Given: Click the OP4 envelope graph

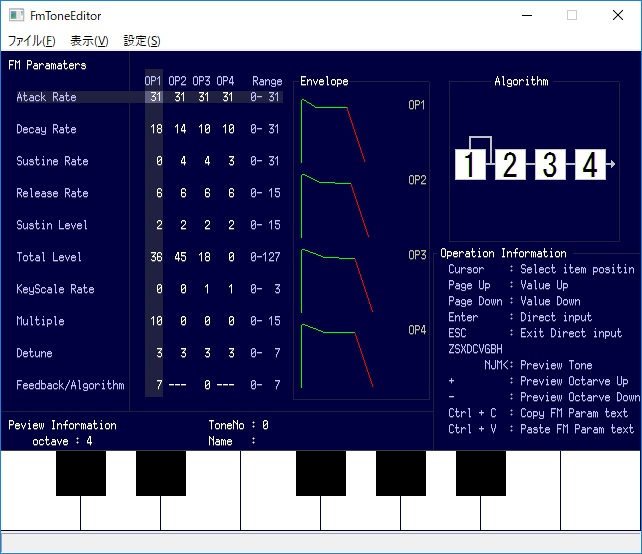Looking at the screenshot, I should tap(337, 356).
